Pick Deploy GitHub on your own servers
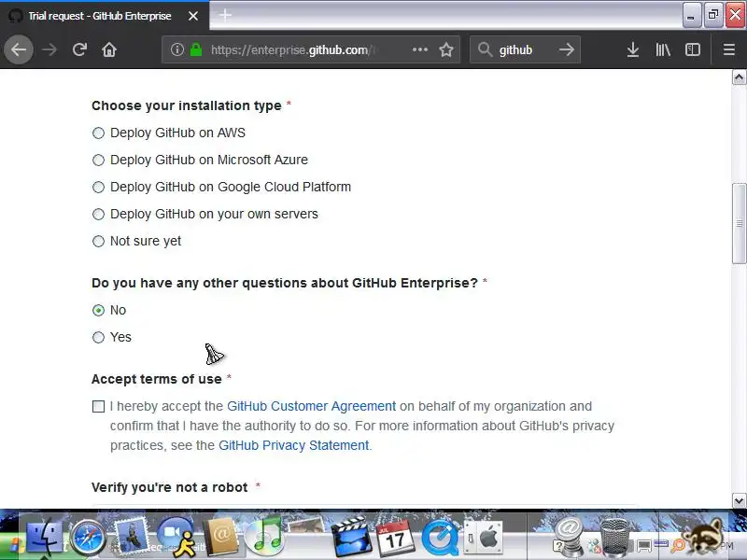This screenshot has width=747, height=560. click(x=98, y=215)
